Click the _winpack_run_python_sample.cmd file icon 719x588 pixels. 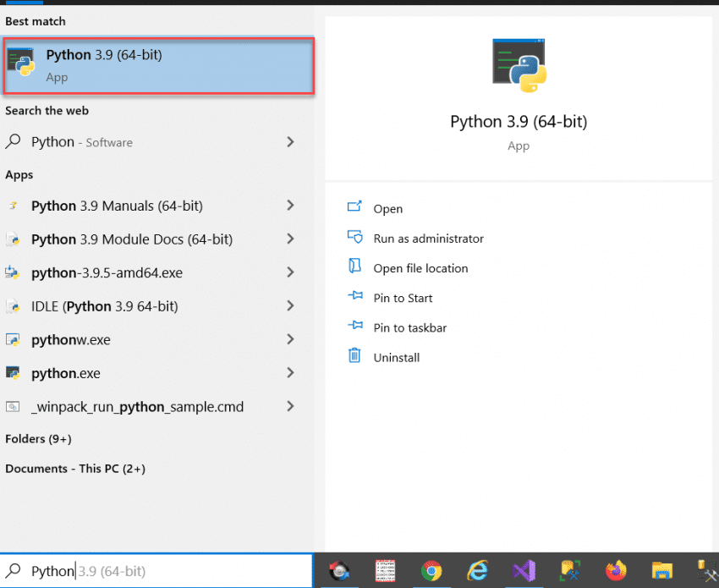pos(13,406)
